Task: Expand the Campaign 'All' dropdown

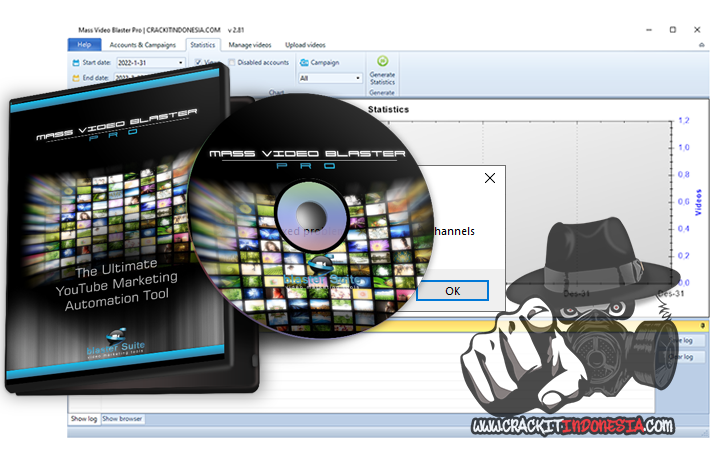Action: pyautogui.click(x=357, y=77)
